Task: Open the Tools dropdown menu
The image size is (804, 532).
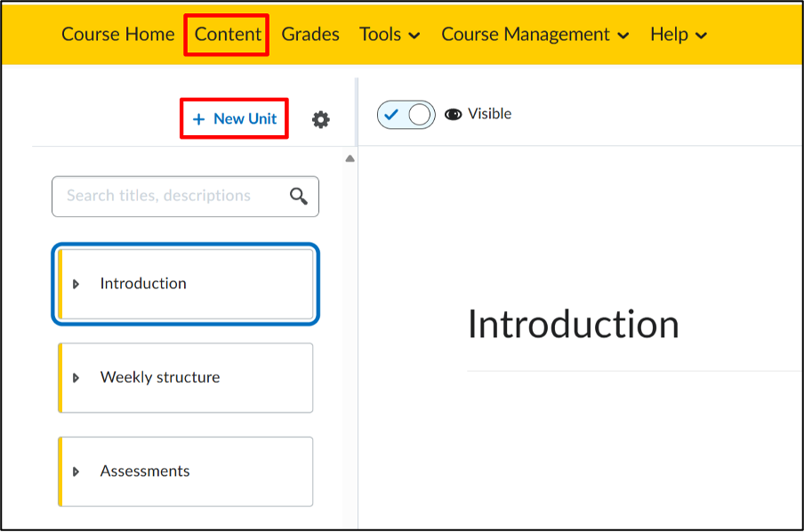Action: (390, 35)
